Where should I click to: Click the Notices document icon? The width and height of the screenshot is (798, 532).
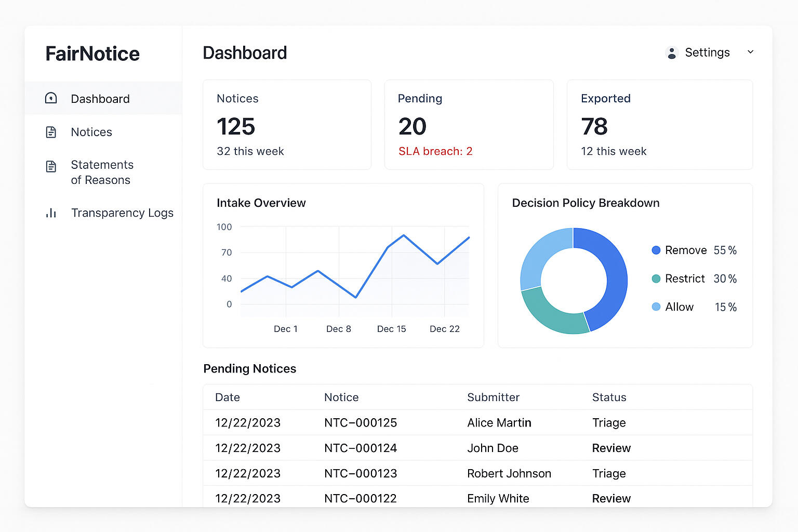pyautogui.click(x=51, y=132)
